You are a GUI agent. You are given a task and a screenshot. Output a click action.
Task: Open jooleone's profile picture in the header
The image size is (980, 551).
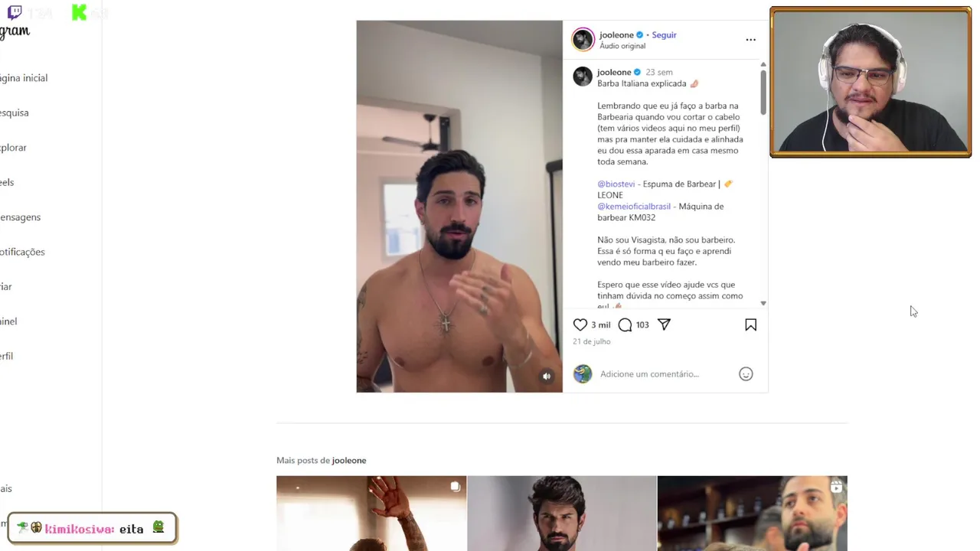point(583,40)
